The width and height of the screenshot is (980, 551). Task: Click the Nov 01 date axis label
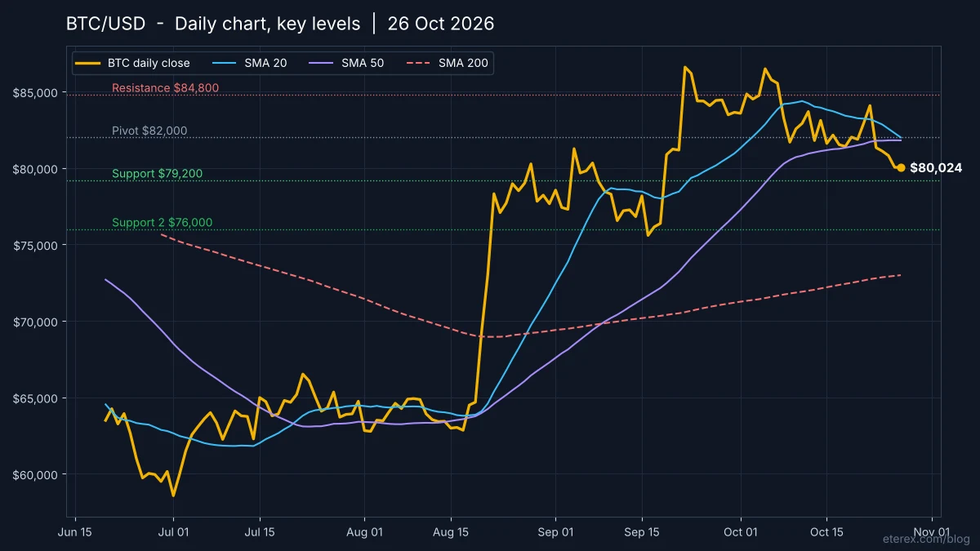tap(933, 532)
